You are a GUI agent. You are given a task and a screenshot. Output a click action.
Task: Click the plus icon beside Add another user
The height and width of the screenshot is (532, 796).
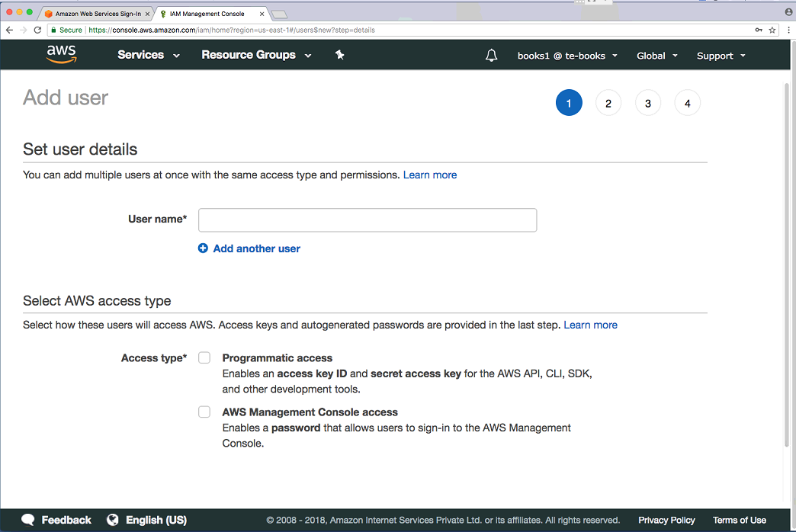[203, 248]
